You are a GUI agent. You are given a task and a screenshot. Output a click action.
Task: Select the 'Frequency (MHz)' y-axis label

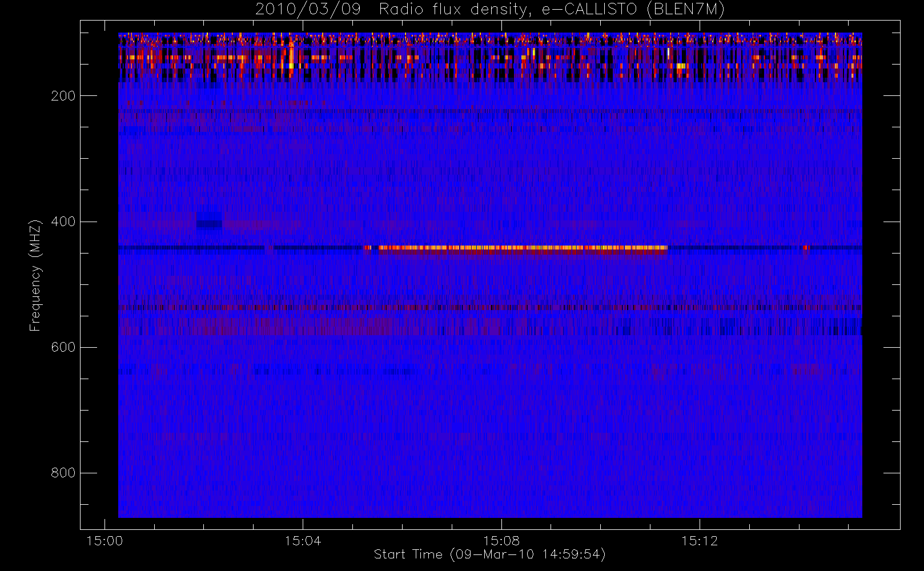pos(35,275)
